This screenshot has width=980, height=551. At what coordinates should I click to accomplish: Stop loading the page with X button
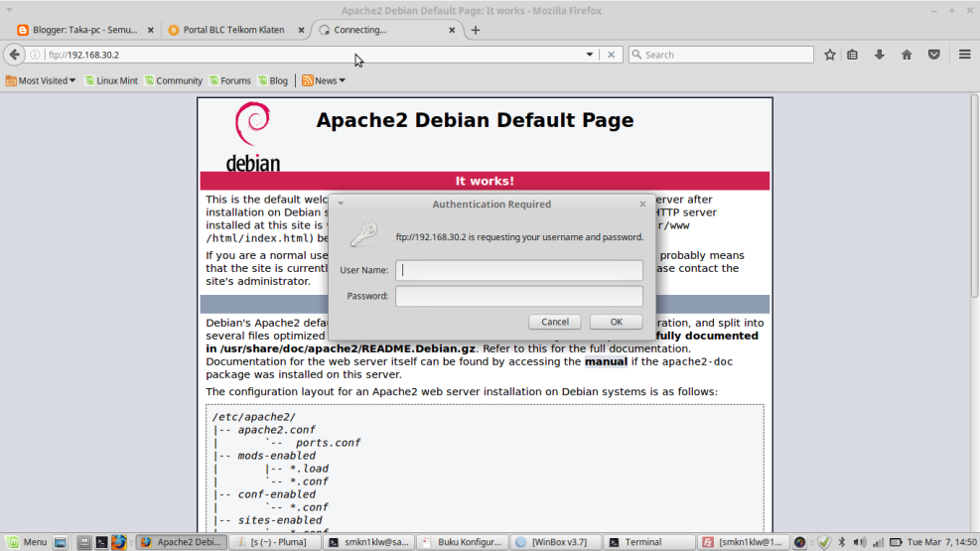pyautogui.click(x=612, y=55)
